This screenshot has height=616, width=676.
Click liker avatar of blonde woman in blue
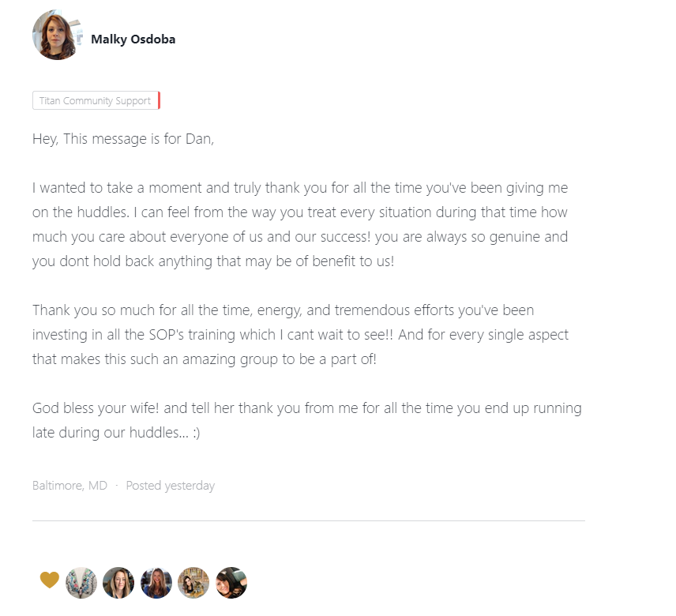tap(156, 583)
